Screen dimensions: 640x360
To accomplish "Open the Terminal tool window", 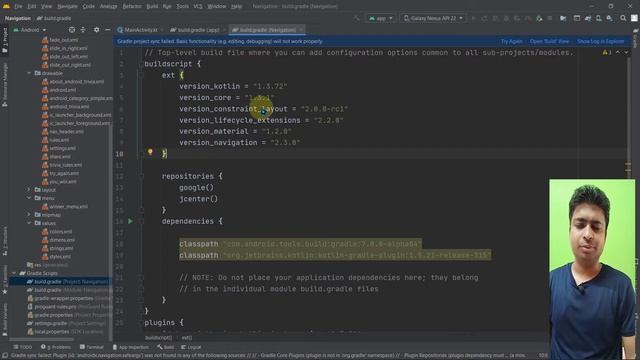I will [x=92, y=347].
